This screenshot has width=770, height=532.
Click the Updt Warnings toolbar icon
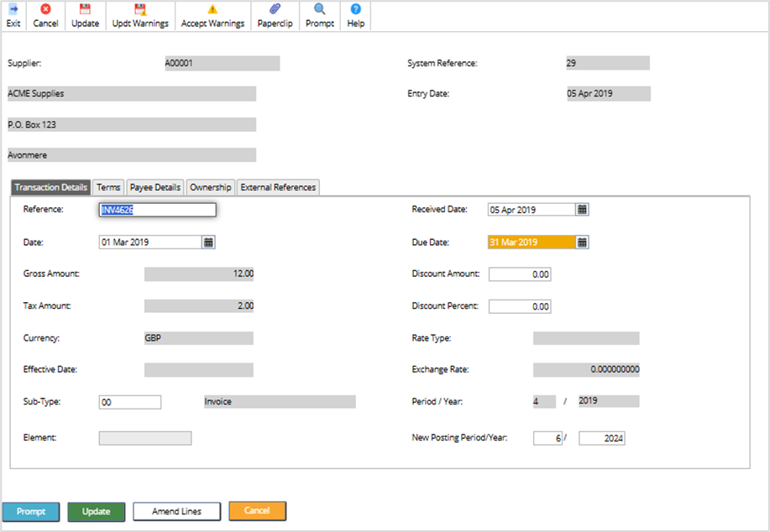(x=140, y=9)
